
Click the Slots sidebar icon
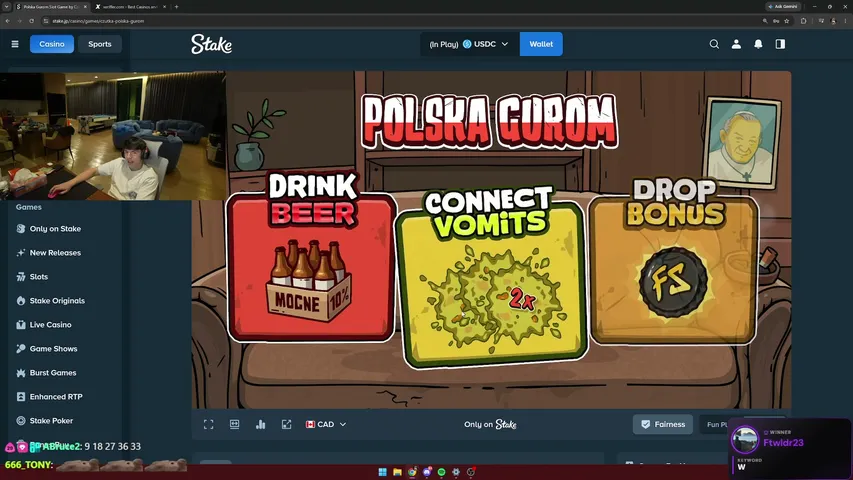[21, 276]
